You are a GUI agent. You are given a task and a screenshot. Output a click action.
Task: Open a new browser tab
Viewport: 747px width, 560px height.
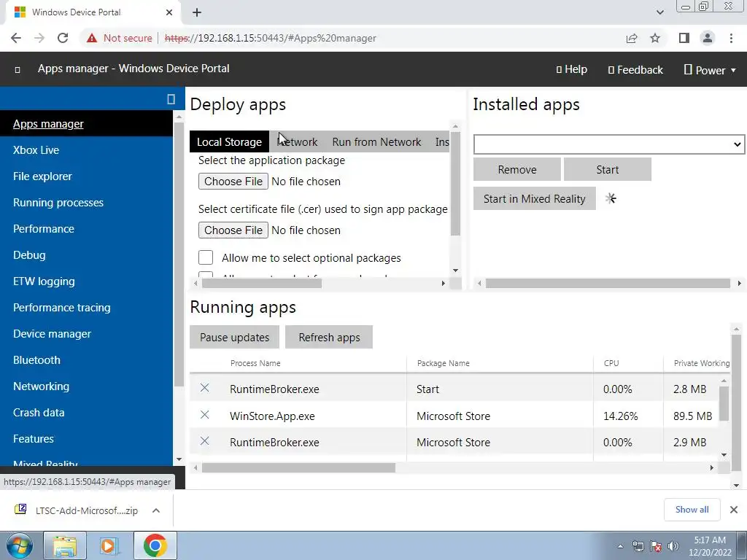coord(197,12)
